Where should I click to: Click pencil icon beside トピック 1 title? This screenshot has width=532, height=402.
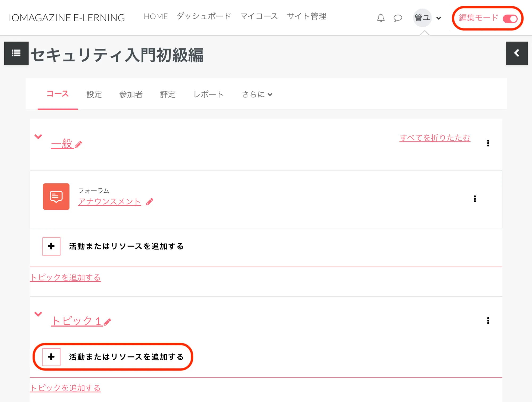[x=107, y=322]
